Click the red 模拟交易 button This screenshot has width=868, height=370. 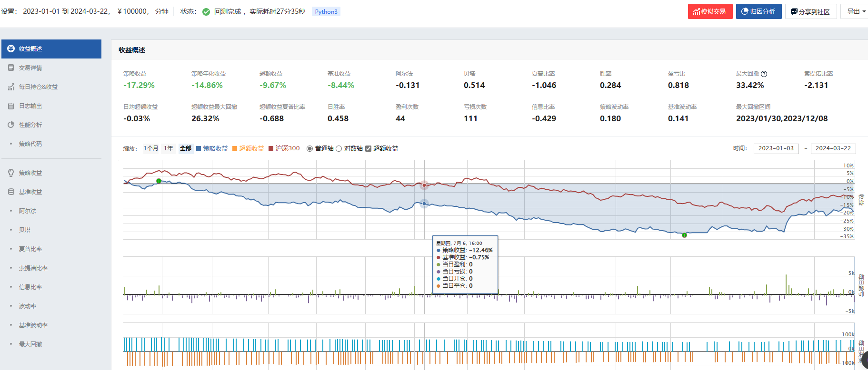pos(709,11)
